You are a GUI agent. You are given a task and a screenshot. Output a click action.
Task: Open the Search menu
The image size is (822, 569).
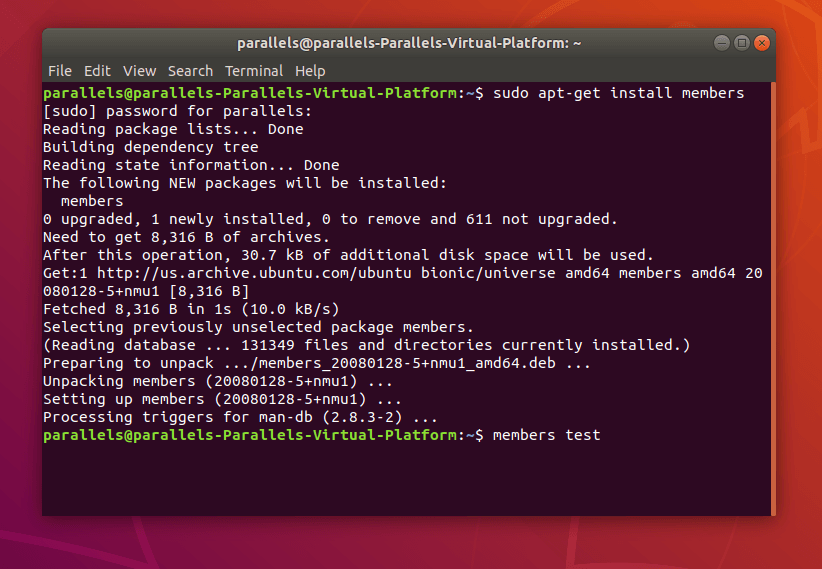190,71
